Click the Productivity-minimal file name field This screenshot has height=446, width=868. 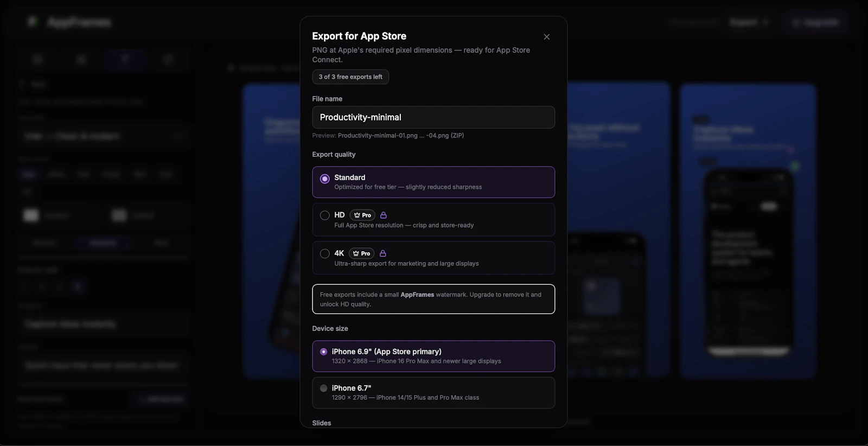pyautogui.click(x=433, y=117)
